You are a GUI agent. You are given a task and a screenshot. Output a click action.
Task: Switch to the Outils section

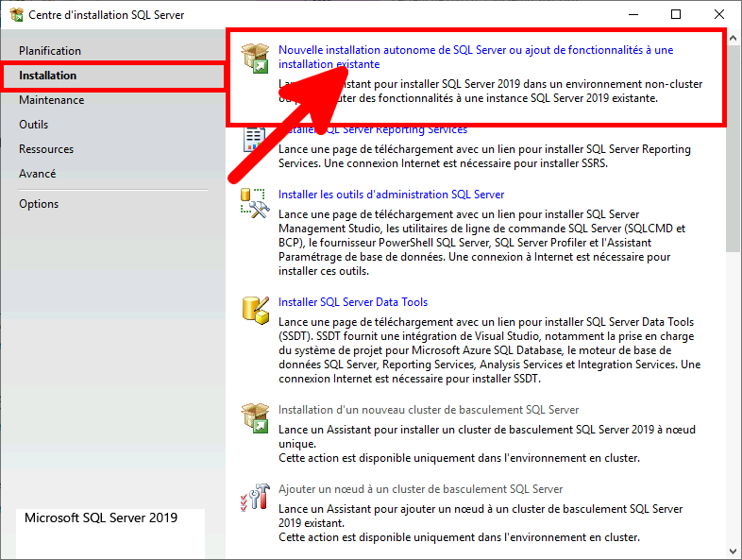(34, 125)
